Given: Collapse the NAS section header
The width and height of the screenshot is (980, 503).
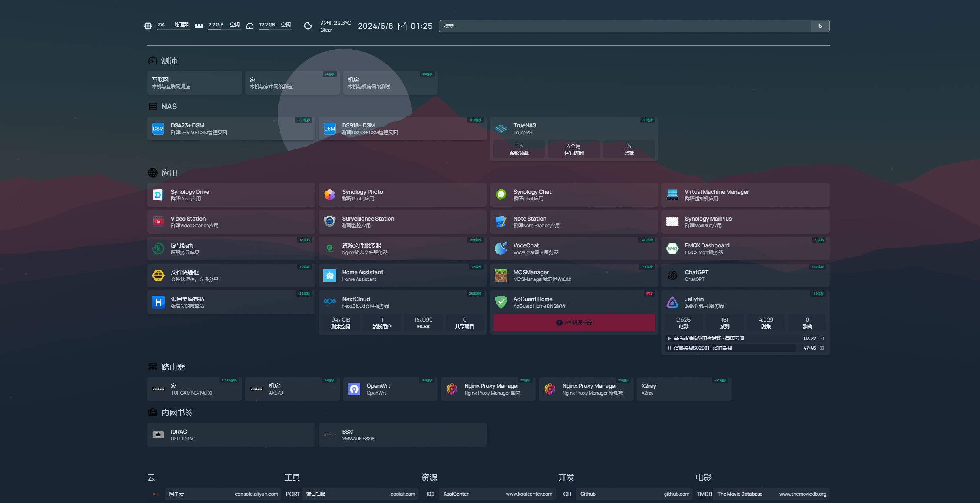Looking at the screenshot, I should click(163, 107).
